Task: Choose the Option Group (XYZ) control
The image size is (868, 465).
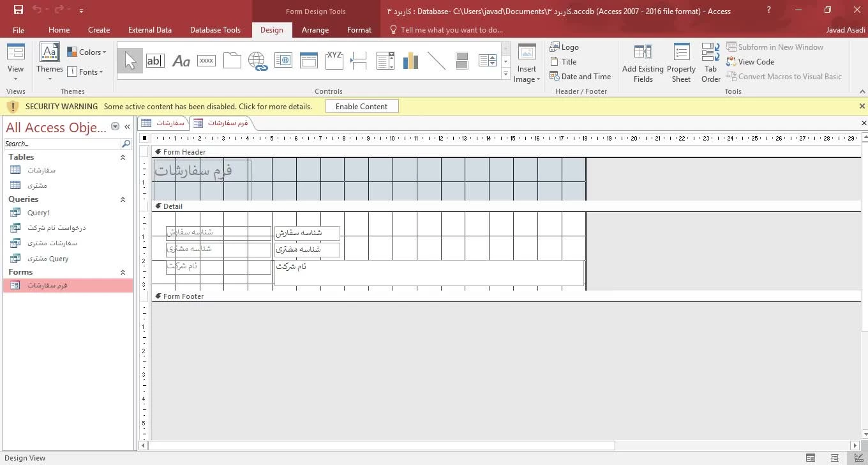Action: (334, 61)
